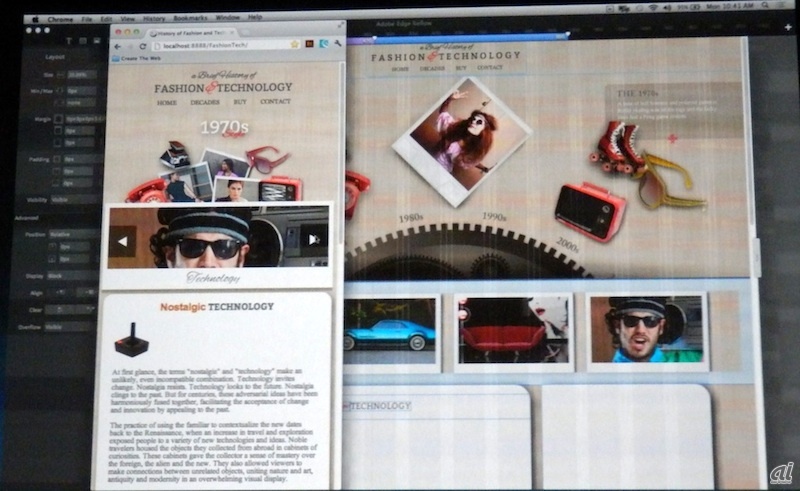800x491 pixels.
Task: Toggle the Padding checkbox in Layout panel
Action: click(x=57, y=159)
